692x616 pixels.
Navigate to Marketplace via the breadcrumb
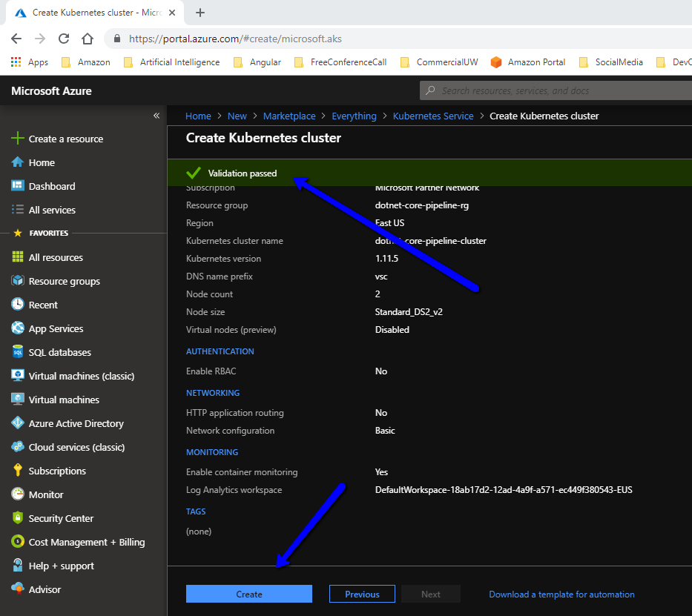[289, 116]
